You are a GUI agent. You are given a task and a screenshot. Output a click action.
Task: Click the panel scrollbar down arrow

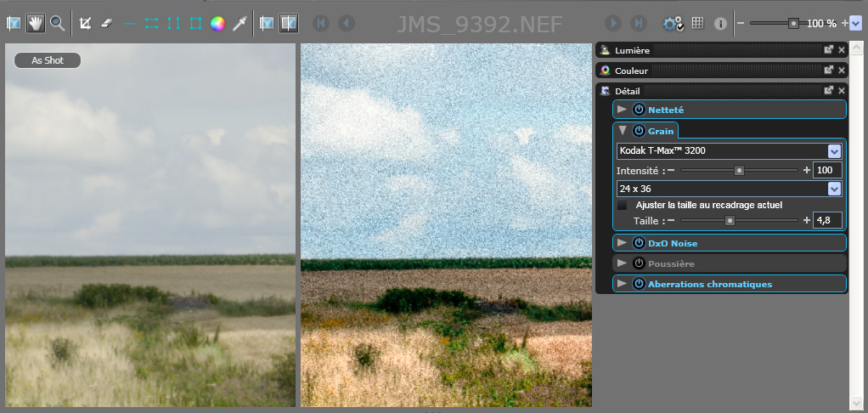(856, 403)
